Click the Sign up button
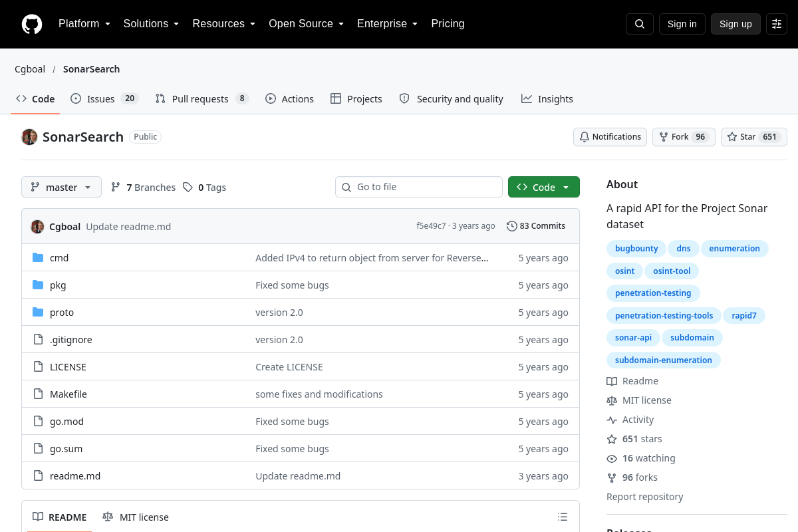Image resolution: width=798 pixels, height=532 pixels. coord(735,24)
